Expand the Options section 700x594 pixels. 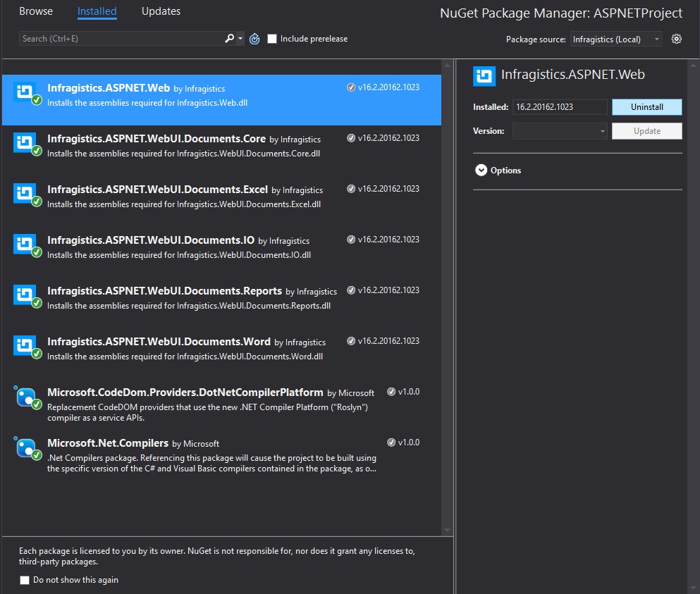(481, 171)
